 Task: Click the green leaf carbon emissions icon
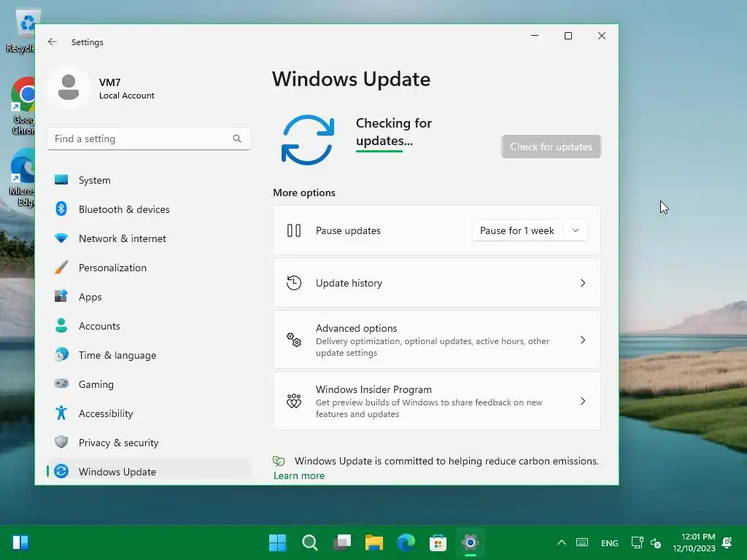tap(279, 461)
